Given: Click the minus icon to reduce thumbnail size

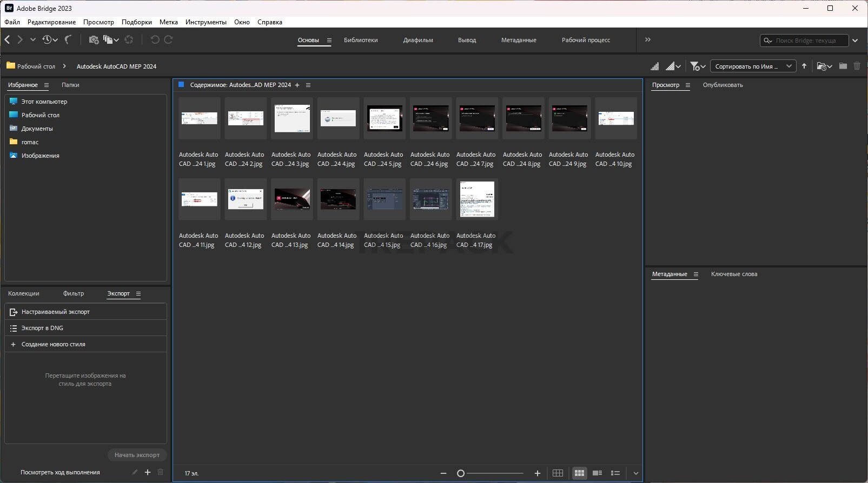Looking at the screenshot, I should [x=443, y=473].
